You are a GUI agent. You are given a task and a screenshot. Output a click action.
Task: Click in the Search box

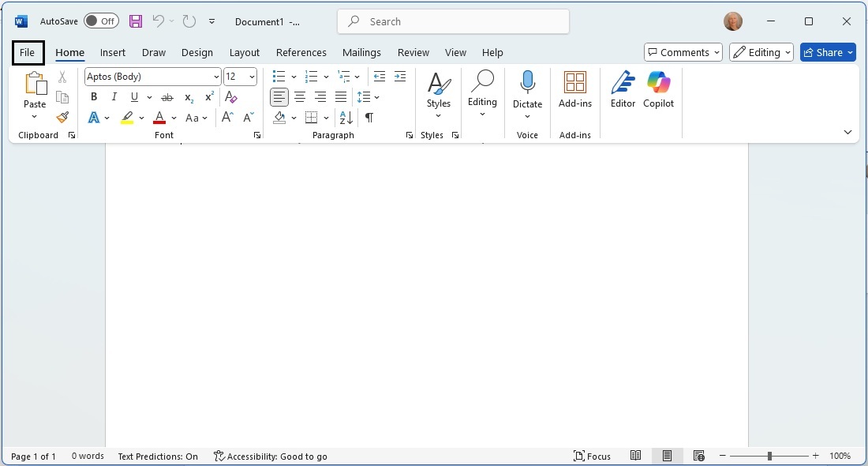pyautogui.click(x=453, y=21)
